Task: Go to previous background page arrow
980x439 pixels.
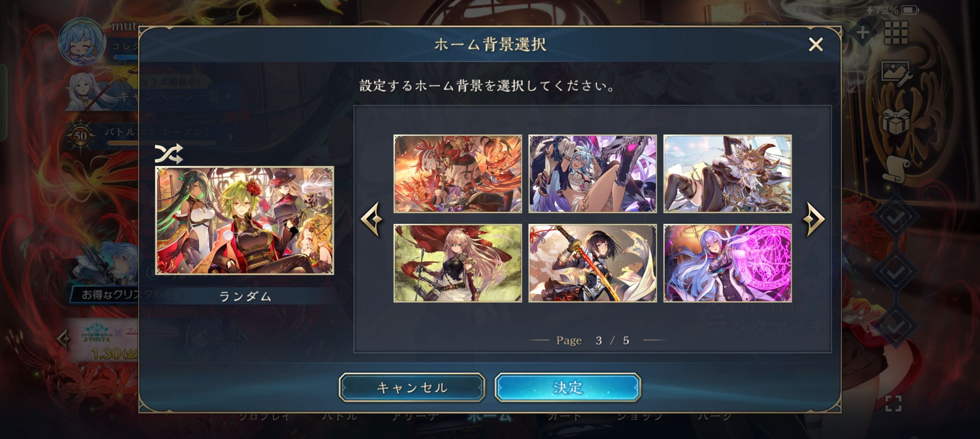Action: 372,219
